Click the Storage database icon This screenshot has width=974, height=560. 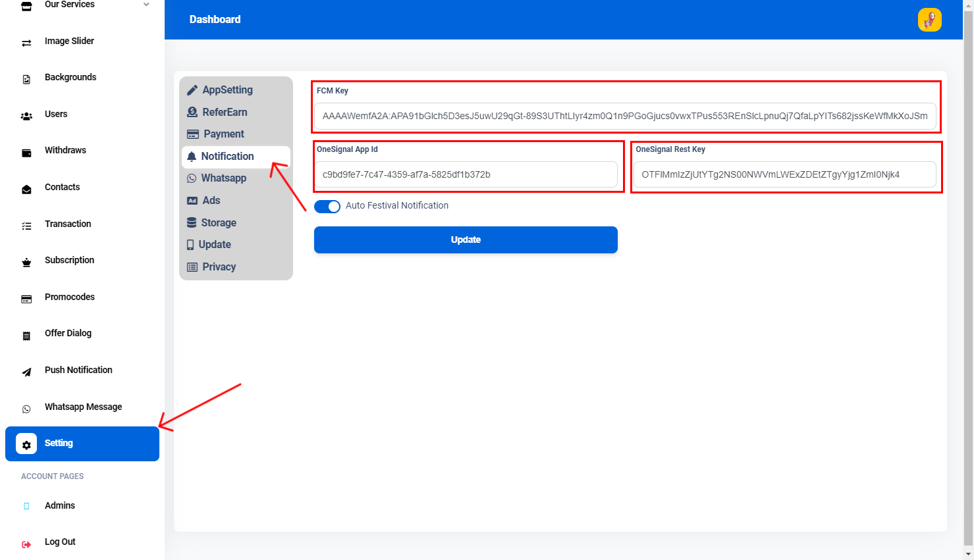coord(192,223)
